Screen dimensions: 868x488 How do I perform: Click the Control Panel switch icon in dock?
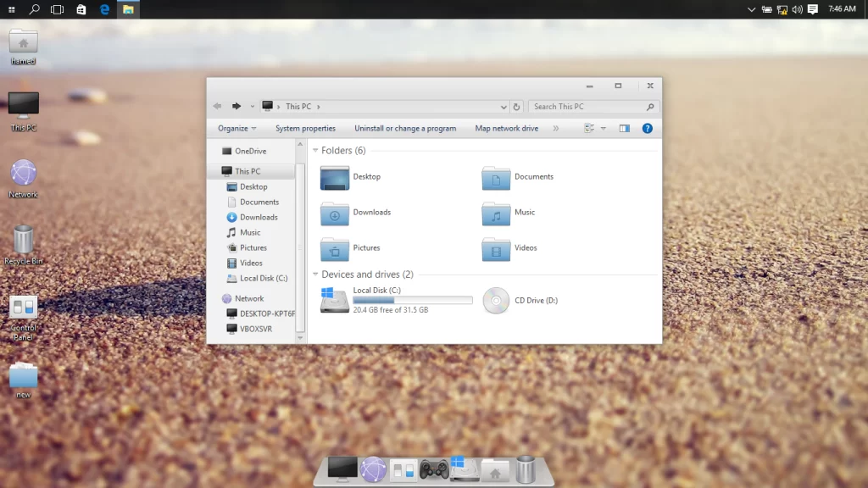(403, 469)
